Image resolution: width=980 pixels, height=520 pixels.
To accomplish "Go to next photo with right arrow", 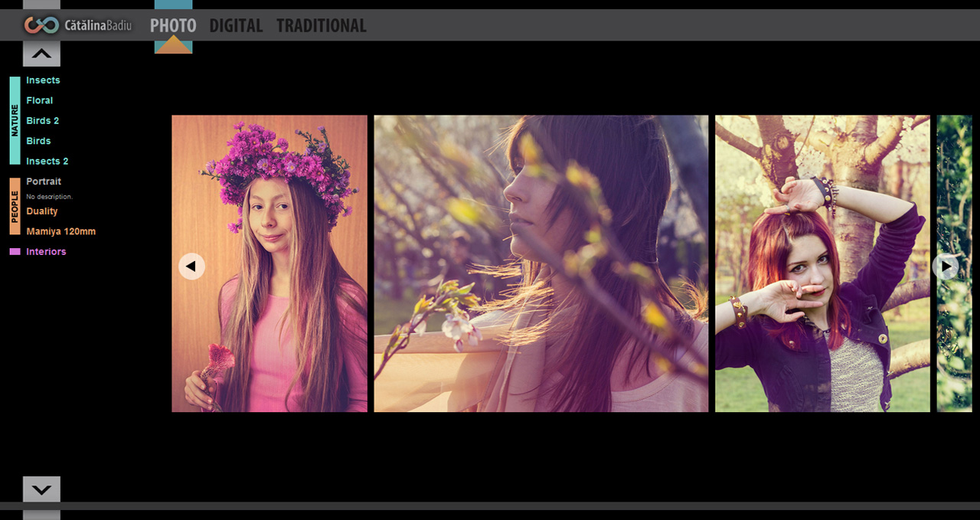I will pos(946,267).
